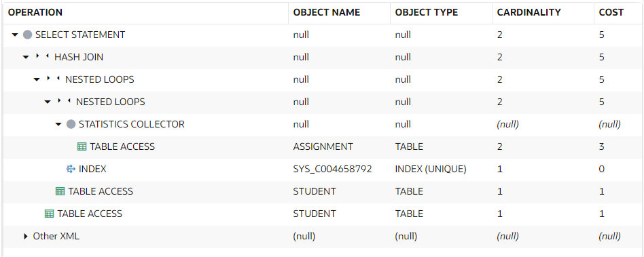
Task: Click the null object name in the HASH JOIN row
Action: coord(301,57)
